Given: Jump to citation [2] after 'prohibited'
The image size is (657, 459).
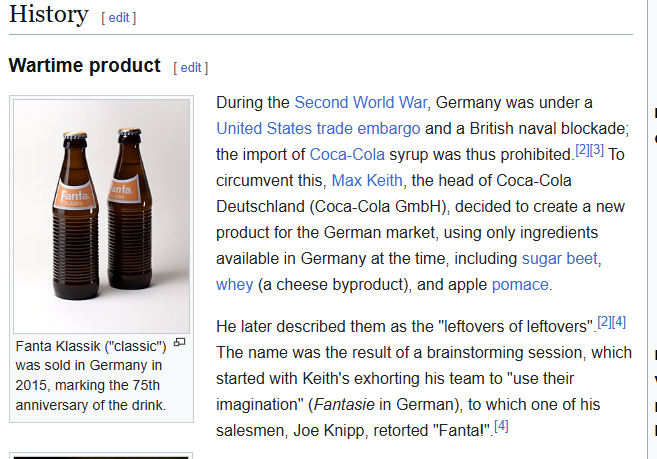Looking at the screenshot, I should coord(582,150).
